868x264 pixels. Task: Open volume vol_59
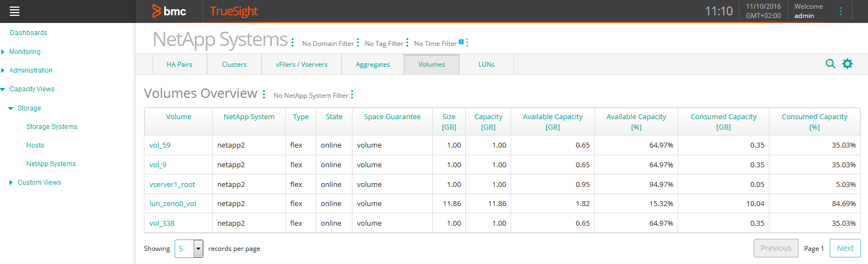click(x=160, y=145)
